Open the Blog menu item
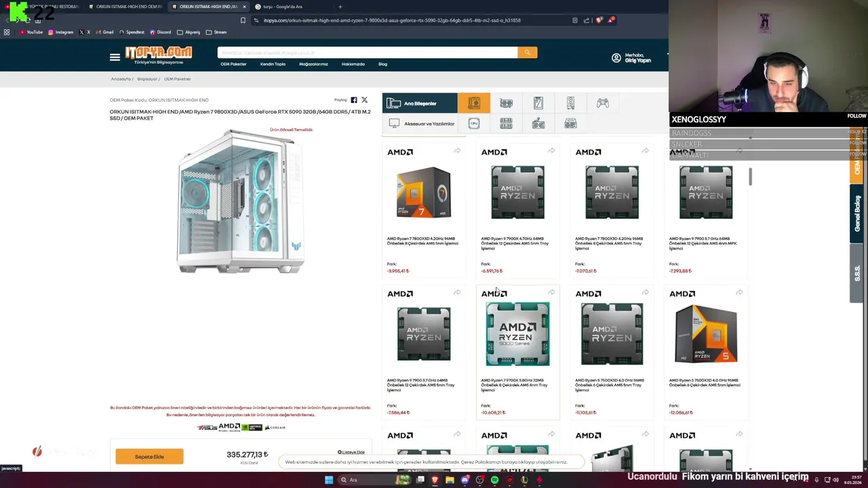Image resolution: width=868 pixels, height=488 pixels. click(x=382, y=64)
